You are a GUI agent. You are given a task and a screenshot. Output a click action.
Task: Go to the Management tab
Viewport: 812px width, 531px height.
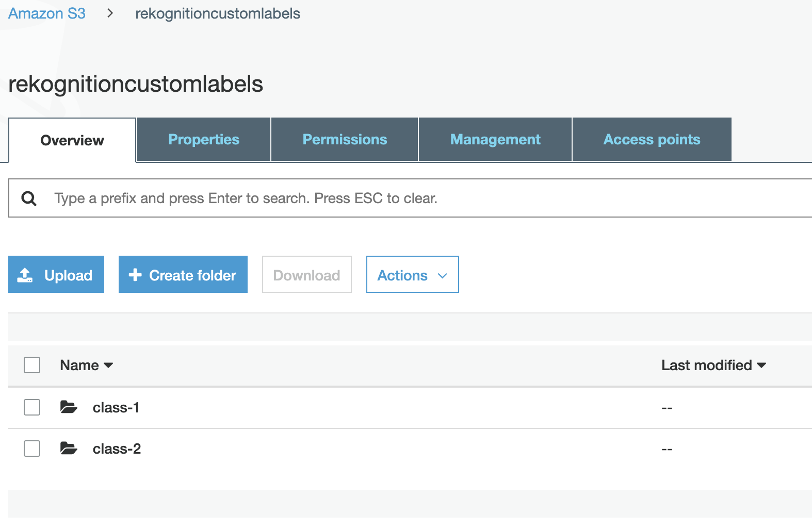pyautogui.click(x=495, y=140)
